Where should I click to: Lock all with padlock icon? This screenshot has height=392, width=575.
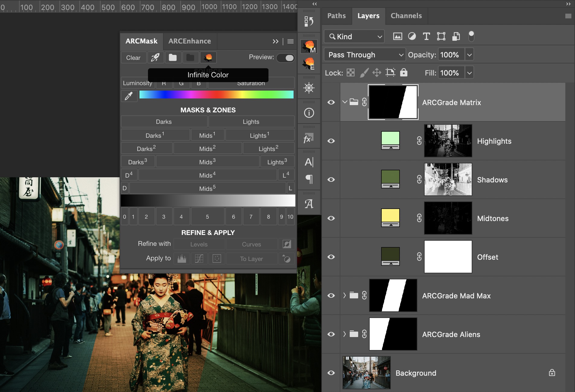404,72
